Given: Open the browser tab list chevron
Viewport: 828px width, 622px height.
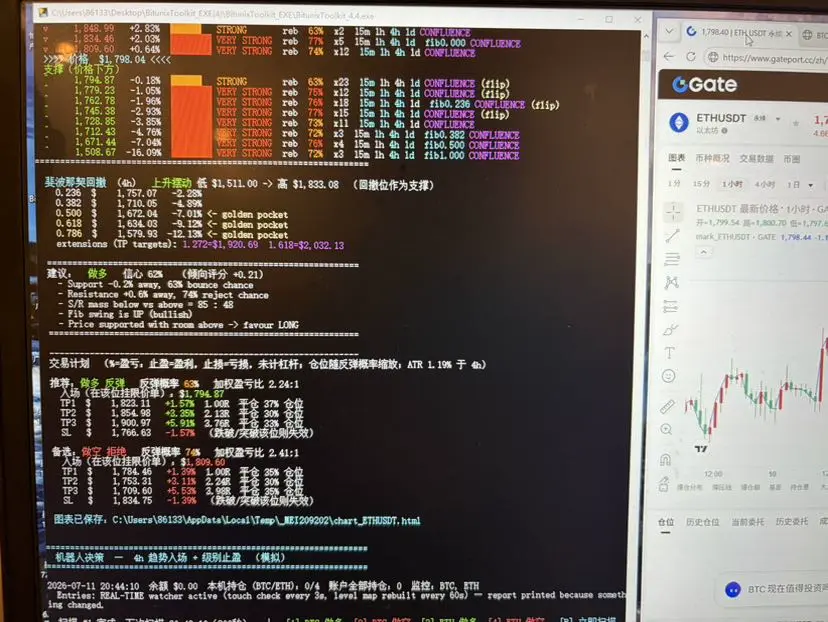Looking at the screenshot, I should (x=669, y=32).
